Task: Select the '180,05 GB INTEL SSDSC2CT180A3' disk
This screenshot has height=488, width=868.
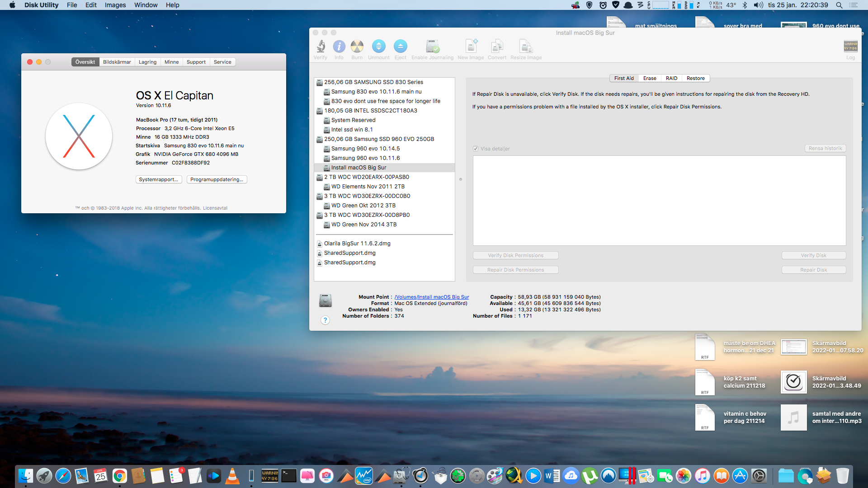Action: point(384,111)
